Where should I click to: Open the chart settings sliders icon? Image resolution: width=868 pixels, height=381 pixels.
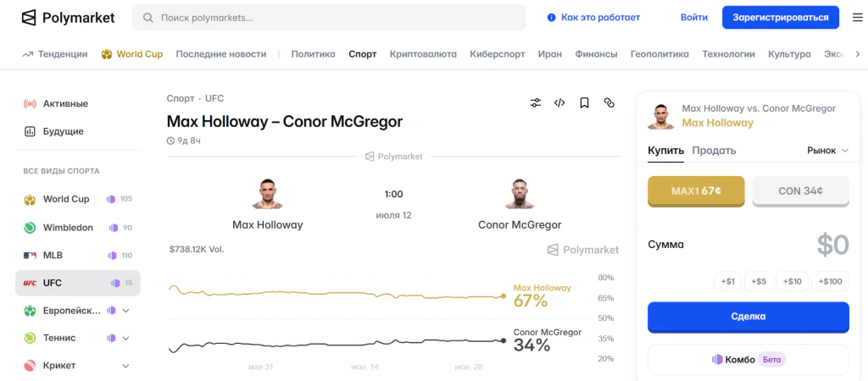pos(536,102)
